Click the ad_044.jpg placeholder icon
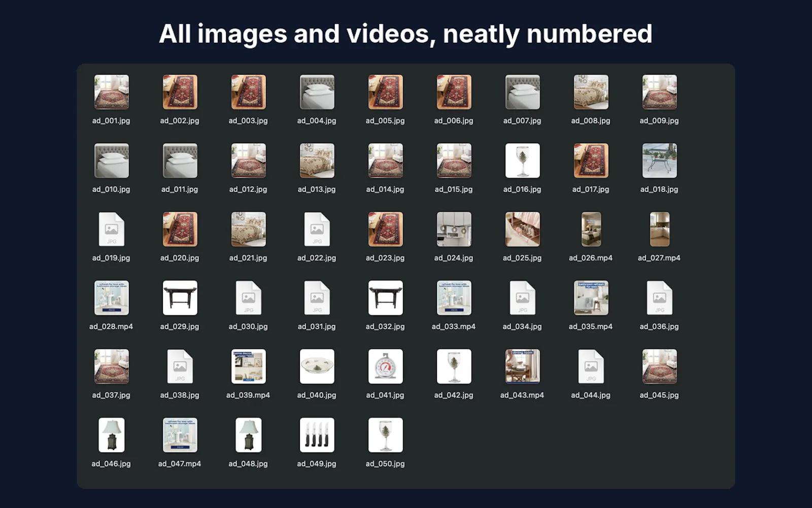 (x=591, y=366)
